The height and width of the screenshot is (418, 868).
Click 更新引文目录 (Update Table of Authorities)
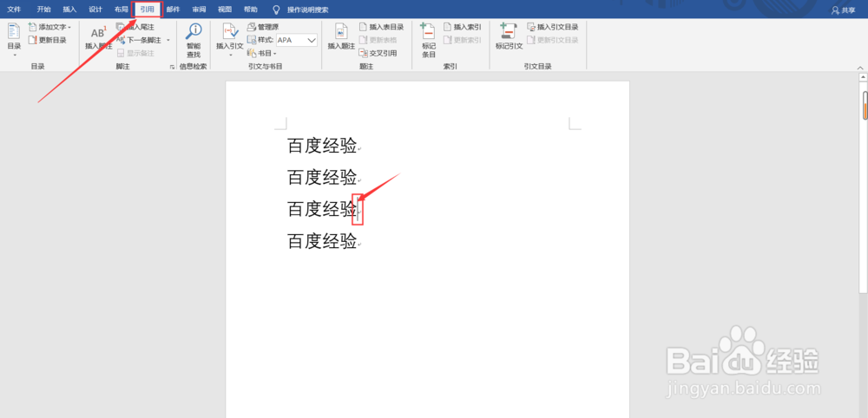click(552, 40)
